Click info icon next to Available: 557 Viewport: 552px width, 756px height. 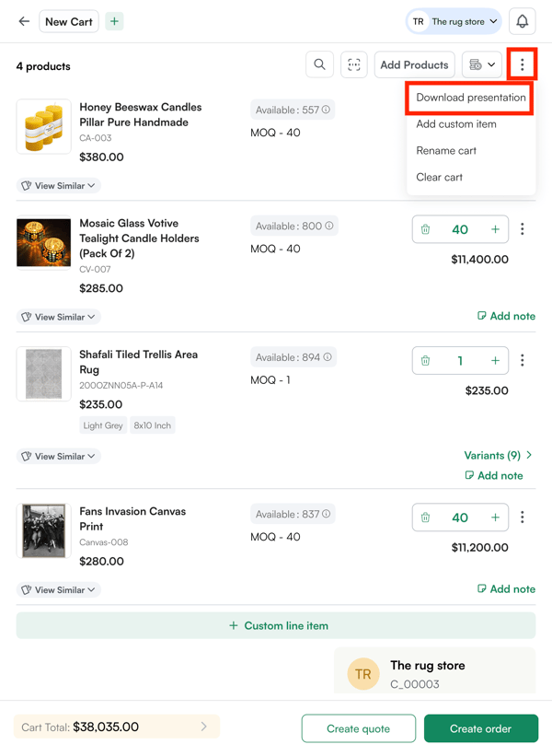tap(327, 110)
